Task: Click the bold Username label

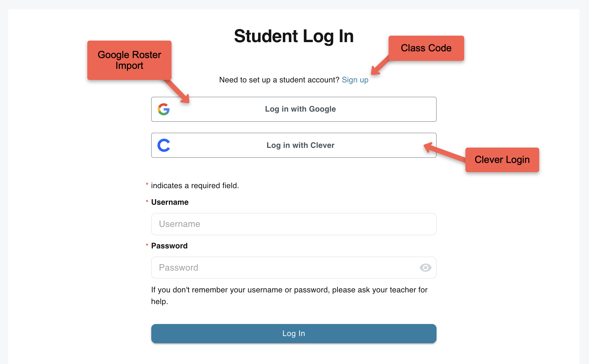Action: click(x=170, y=202)
